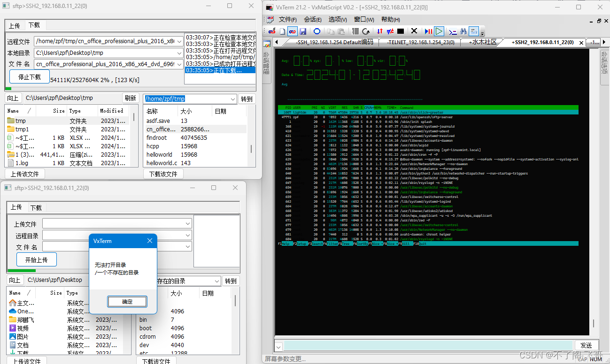Switch to -SSH_192.168.1.254 Default编码 tab
This screenshot has height=364, width=610.
[x=334, y=42]
